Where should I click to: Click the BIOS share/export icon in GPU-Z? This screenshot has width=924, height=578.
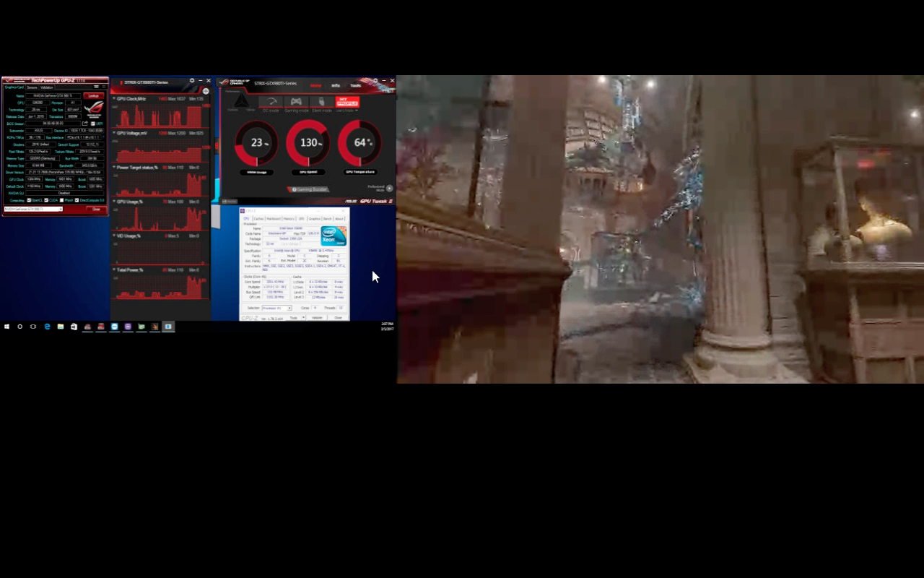point(84,124)
